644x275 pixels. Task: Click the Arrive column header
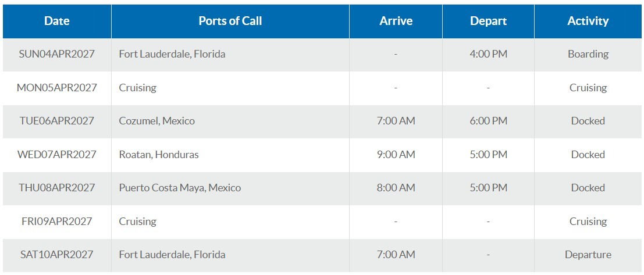coord(396,21)
